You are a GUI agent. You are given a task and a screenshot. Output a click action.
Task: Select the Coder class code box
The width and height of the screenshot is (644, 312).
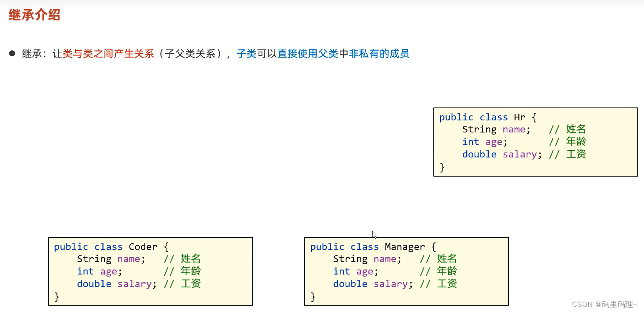pos(150,271)
